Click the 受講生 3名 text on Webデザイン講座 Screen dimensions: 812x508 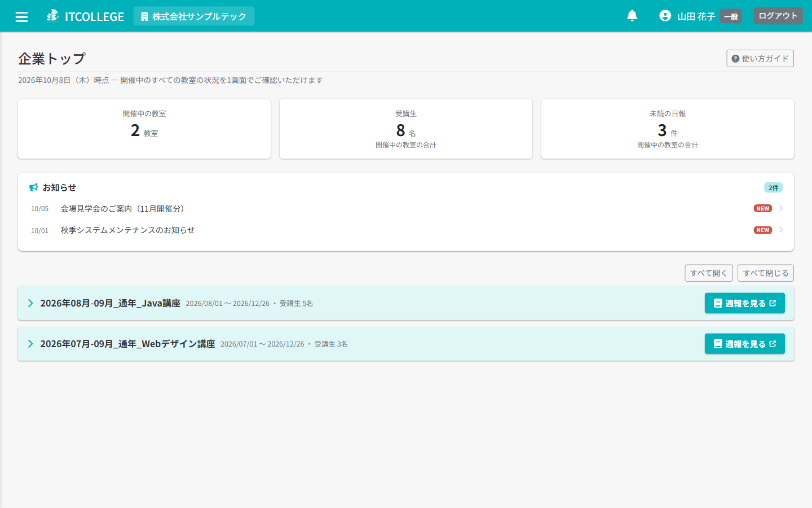click(x=331, y=344)
